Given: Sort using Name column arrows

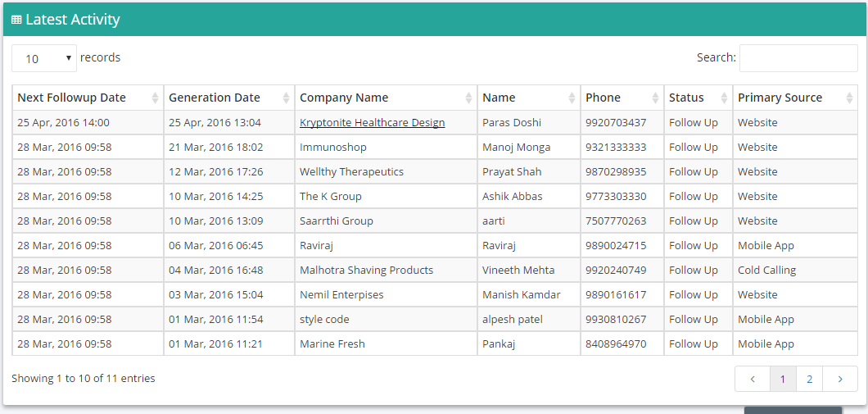Looking at the screenshot, I should coord(572,98).
